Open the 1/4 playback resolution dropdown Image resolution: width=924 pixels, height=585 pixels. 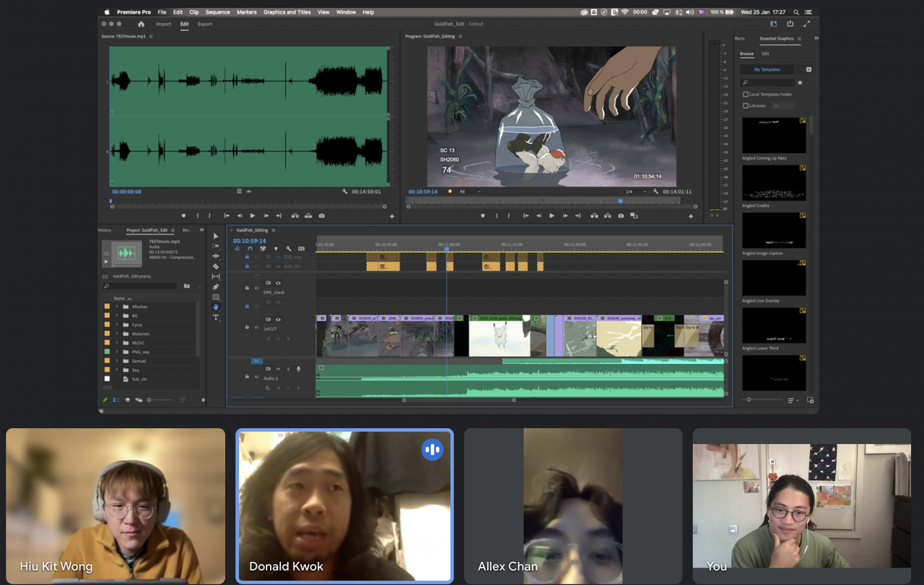coord(635,191)
